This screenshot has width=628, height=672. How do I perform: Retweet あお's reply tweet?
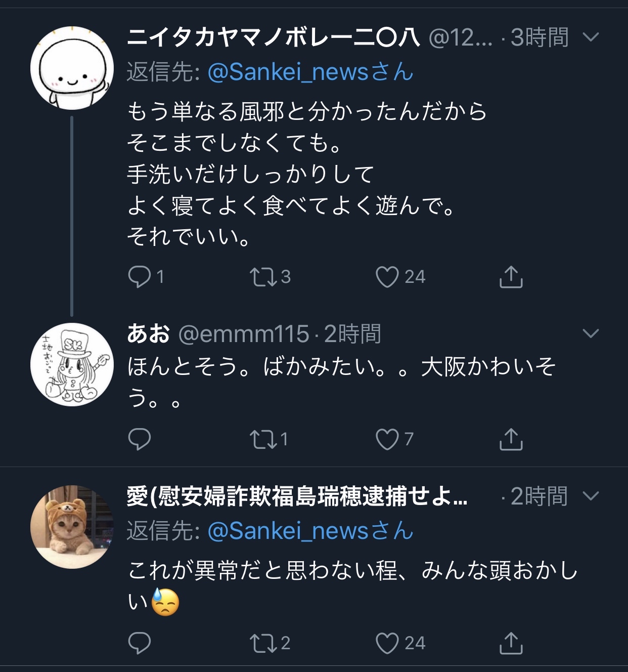tap(262, 439)
